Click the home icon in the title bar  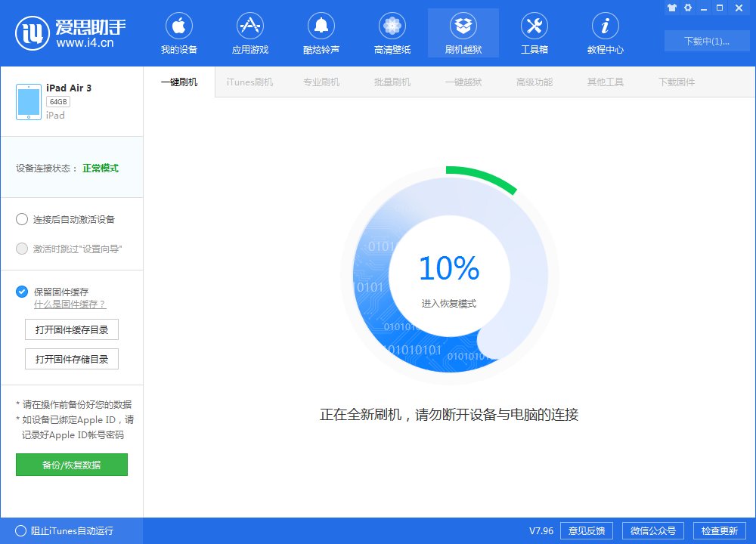(x=671, y=8)
